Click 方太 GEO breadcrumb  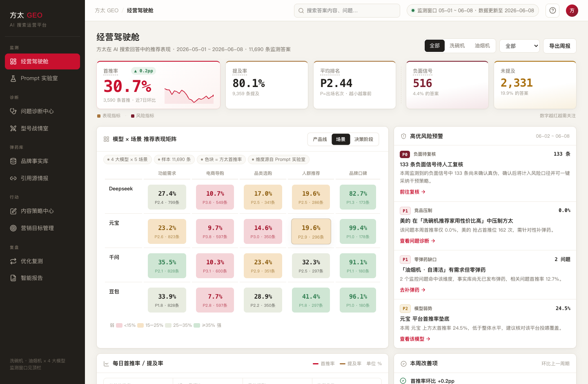coord(107,11)
